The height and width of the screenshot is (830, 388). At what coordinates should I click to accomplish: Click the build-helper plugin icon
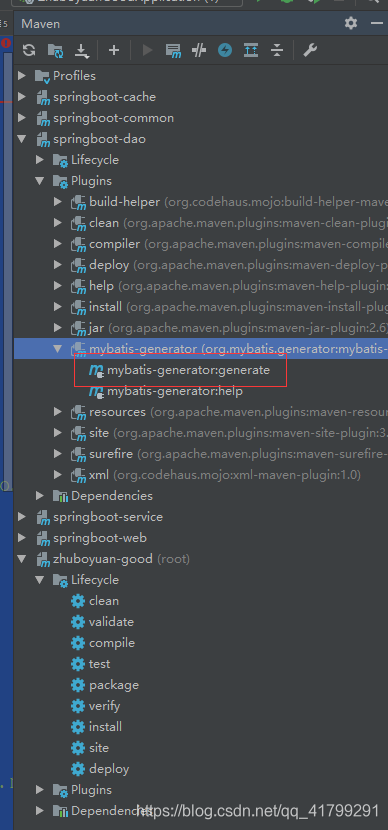79,202
